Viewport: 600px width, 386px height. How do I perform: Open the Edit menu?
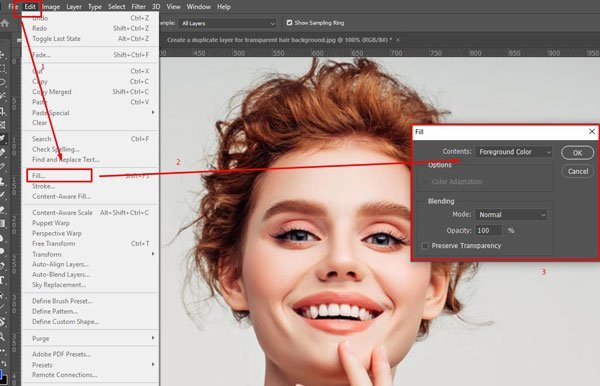pos(30,7)
